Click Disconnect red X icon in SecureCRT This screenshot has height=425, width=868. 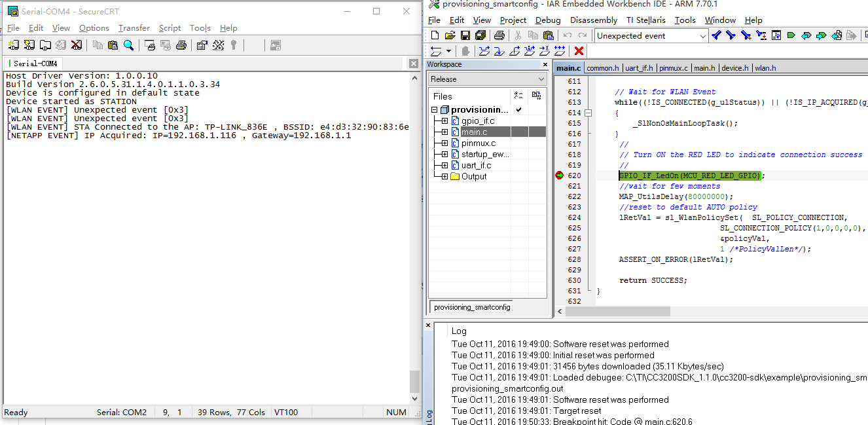[x=77, y=45]
